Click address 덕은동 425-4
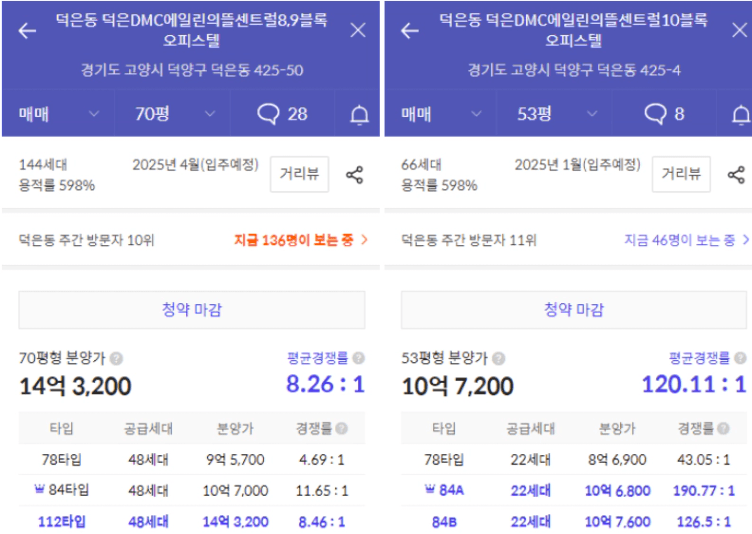The height and width of the screenshot is (534, 752). (x=574, y=71)
